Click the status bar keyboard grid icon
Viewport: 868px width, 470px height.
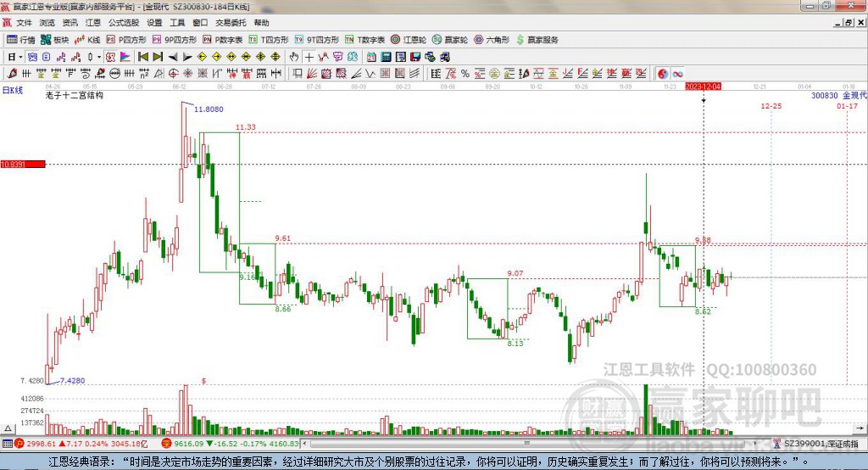click(7, 444)
